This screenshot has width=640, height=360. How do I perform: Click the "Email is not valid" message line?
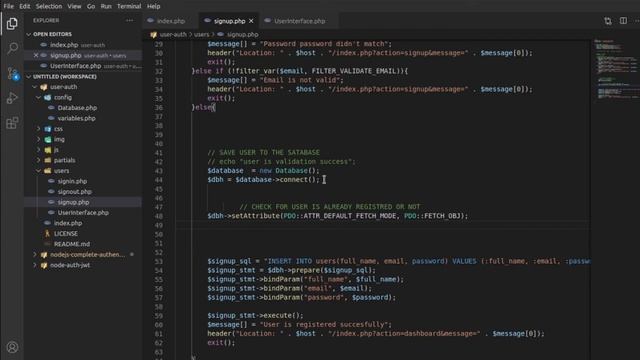tap(276, 80)
